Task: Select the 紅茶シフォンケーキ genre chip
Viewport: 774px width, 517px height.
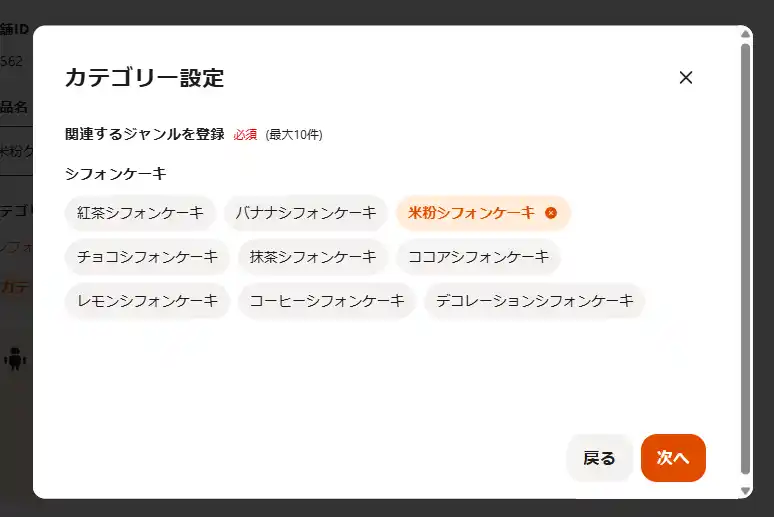Action: tap(140, 213)
